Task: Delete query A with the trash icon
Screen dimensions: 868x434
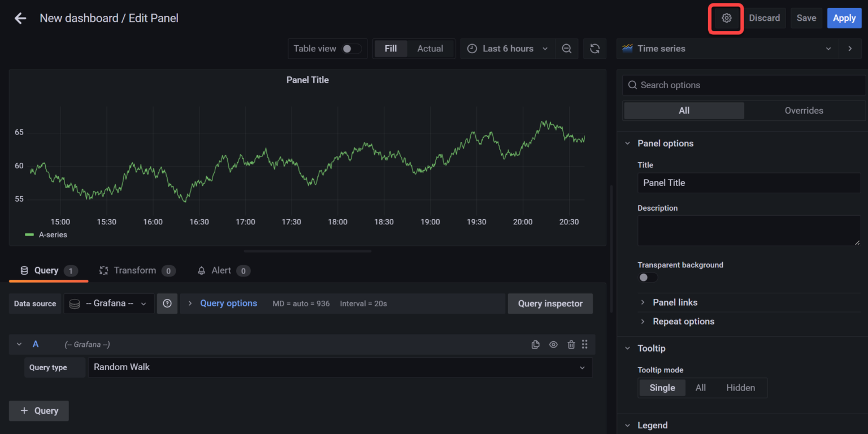Action: [571, 344]
